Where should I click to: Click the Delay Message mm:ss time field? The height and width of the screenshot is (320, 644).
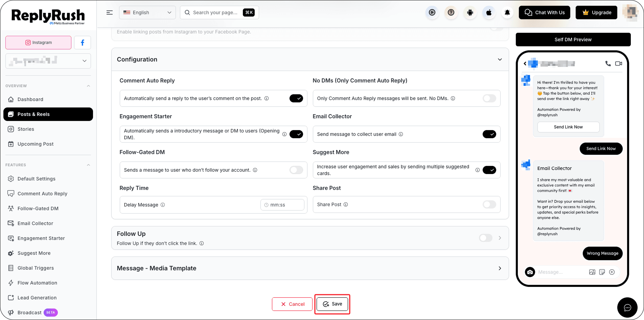click(x=282, y=205)
